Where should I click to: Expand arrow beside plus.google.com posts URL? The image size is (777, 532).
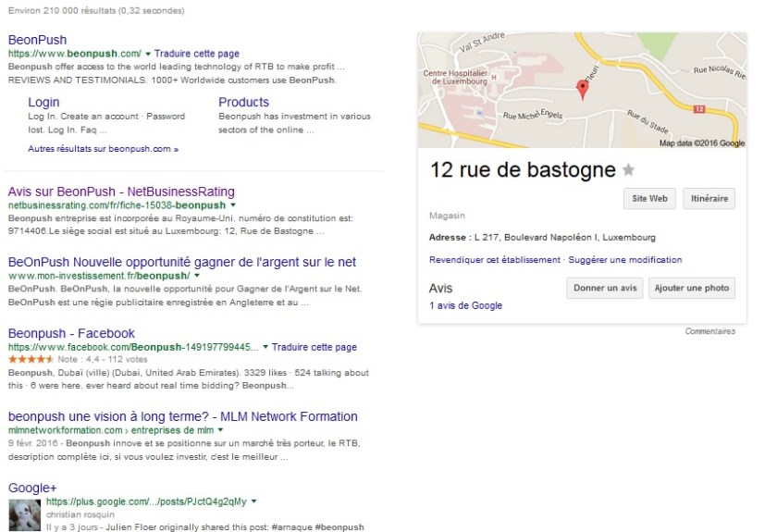[253, 501]
